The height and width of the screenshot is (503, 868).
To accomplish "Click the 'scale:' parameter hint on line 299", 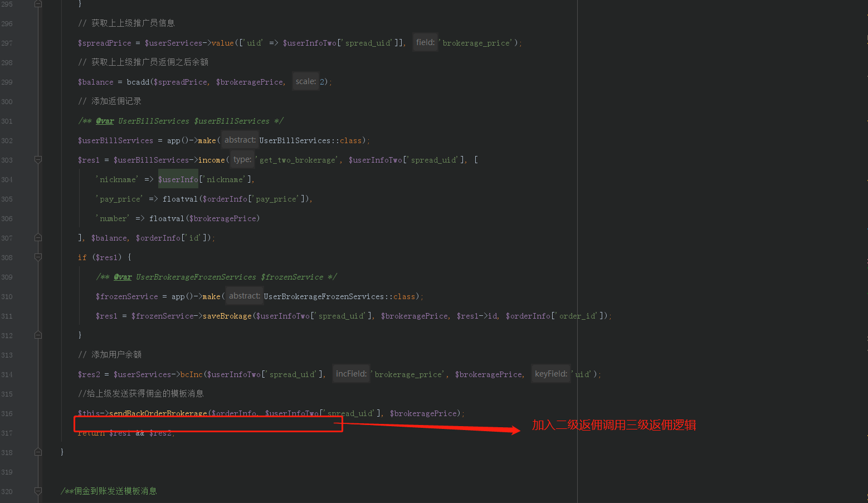I will point(306,81).
